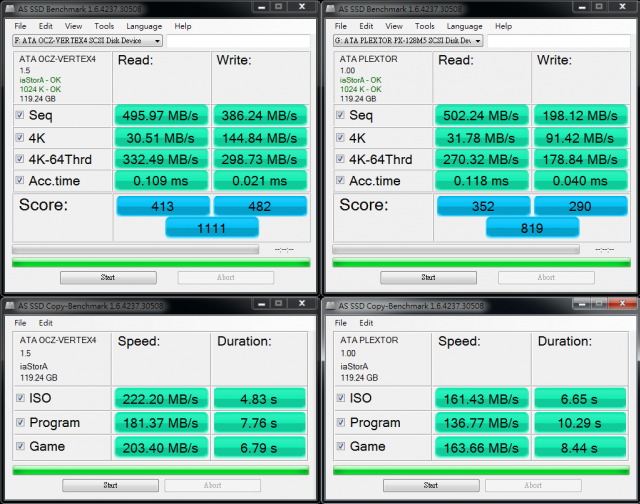Toggle 4K-64Thrd checkbox in PLEXTOR window
This screenshot has height=504, width=640.
pos(340,158)
